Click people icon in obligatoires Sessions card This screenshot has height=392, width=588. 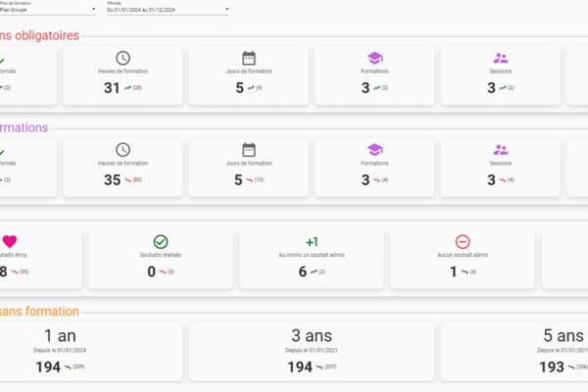point(501,58)
